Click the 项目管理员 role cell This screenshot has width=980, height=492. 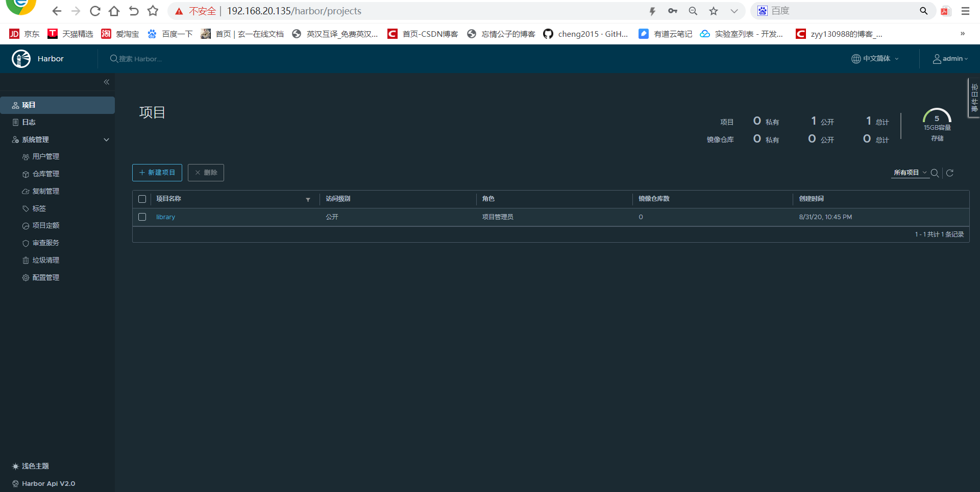point(498,217)
